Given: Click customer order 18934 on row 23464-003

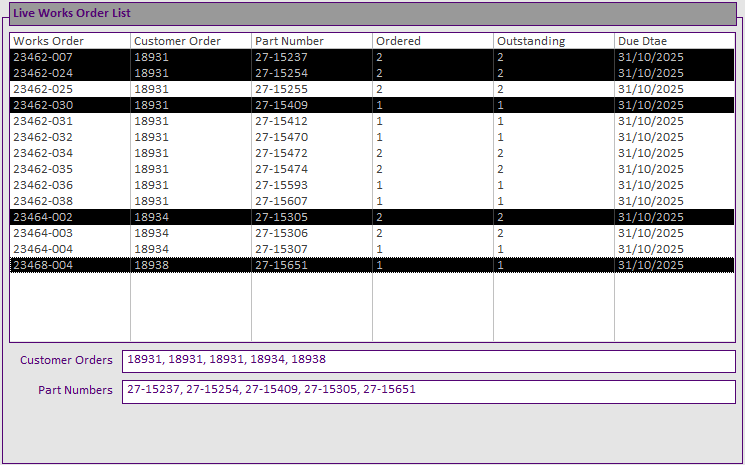Looking at the screenshot, I should [x=151, y=233].
